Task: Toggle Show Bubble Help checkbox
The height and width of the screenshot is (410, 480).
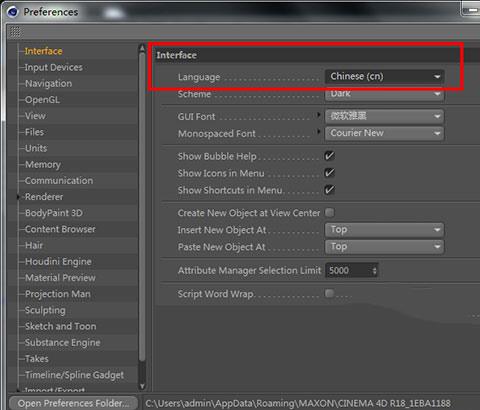Action: [330, 156]
